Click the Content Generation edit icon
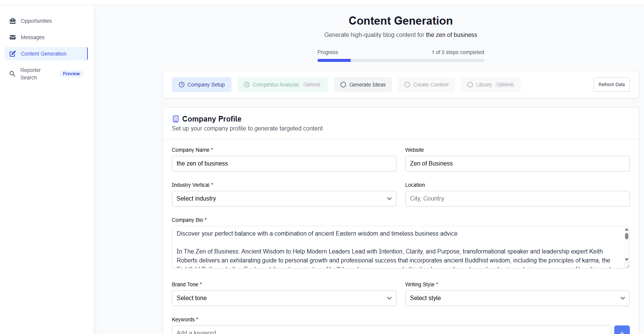 [x=13, y=54]
